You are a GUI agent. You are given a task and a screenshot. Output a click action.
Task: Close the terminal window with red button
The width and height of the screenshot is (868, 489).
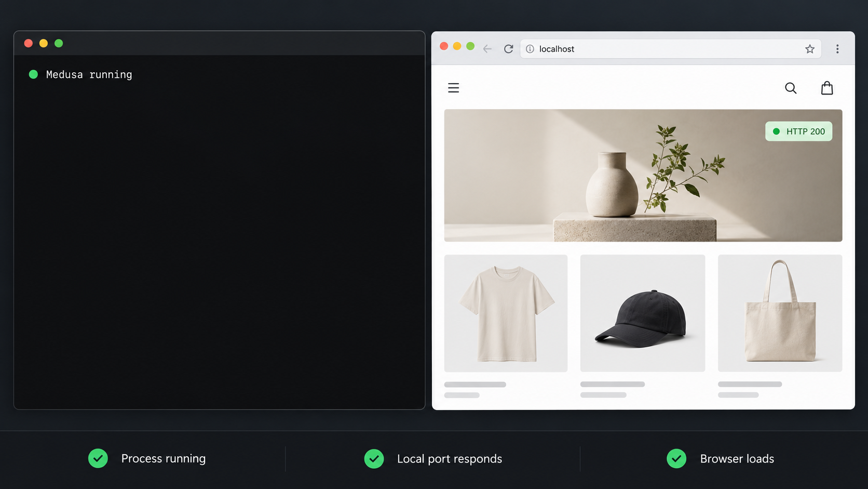(x=29, y=43)
